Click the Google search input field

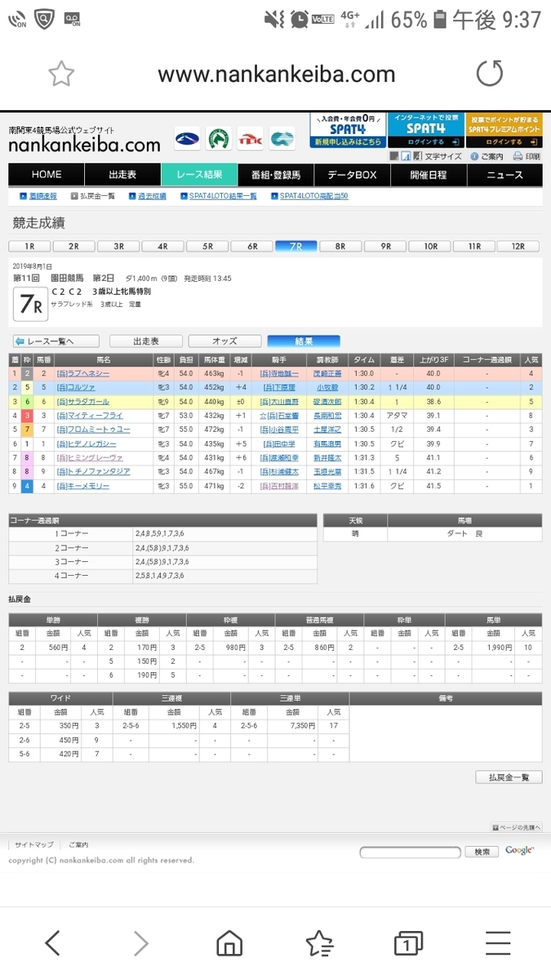410,852
